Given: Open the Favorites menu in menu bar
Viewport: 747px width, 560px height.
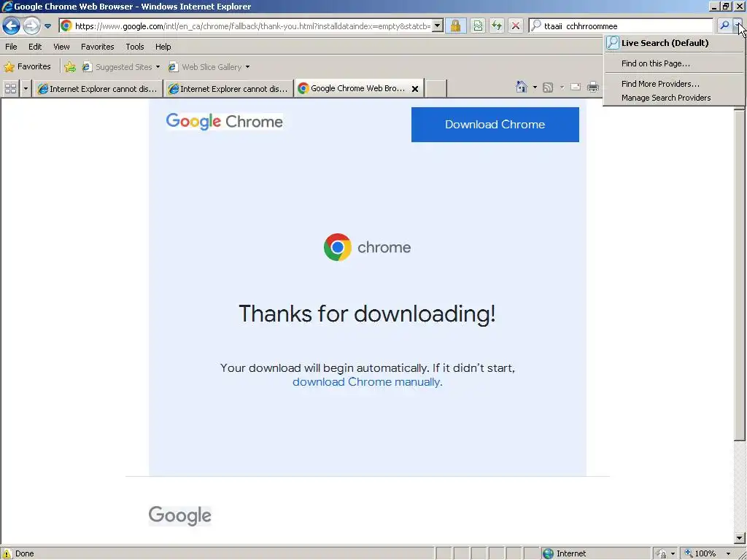Looking at the screenshot, I should coord(97,47).
